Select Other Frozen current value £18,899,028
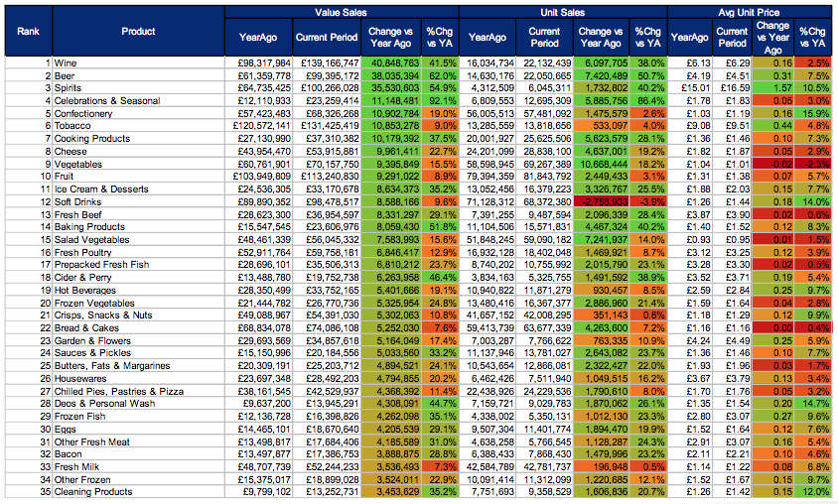Image resolution: width=838 pixels, height=504 pixels. click(x=327, y=479)
